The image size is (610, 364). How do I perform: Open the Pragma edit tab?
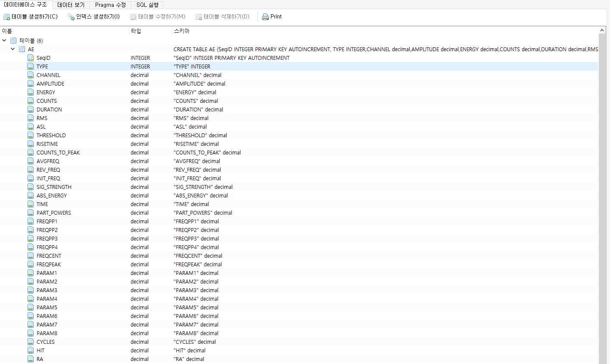click(x=110, y=5)
